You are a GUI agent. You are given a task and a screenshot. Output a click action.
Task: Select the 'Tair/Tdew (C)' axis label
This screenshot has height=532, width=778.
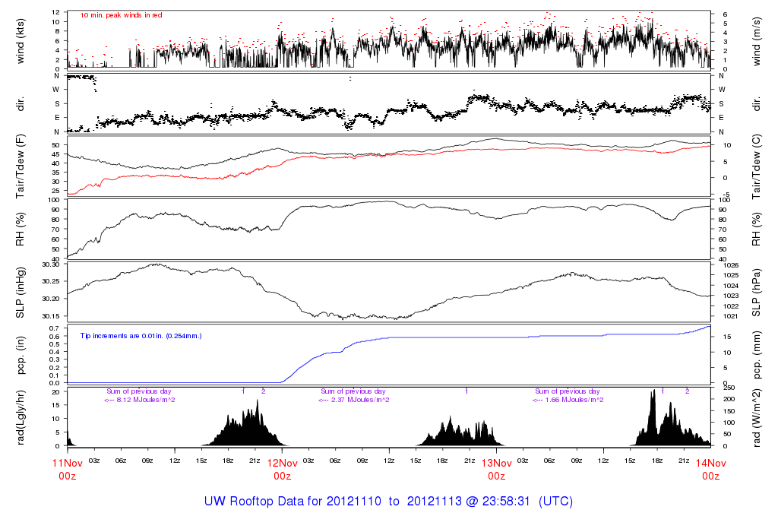pos(757,166)
